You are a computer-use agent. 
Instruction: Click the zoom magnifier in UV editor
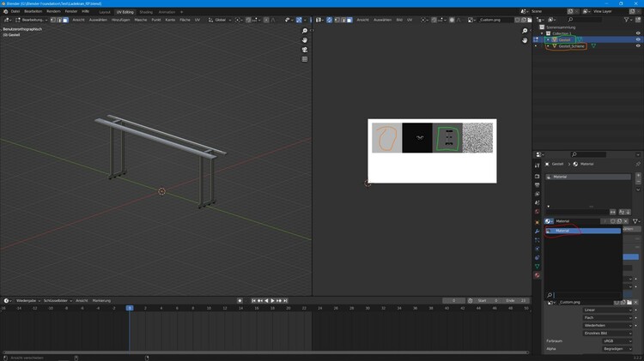click(x=526, y=31)
